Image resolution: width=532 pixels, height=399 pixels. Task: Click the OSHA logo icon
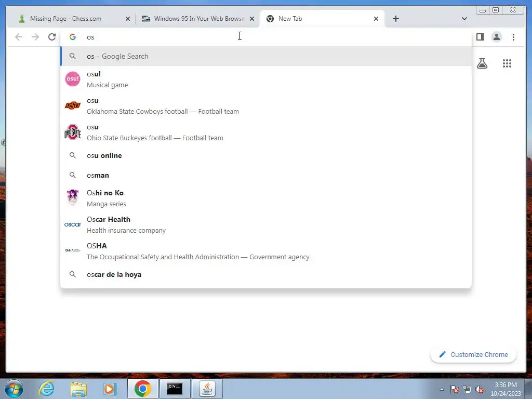click(73, 250)
